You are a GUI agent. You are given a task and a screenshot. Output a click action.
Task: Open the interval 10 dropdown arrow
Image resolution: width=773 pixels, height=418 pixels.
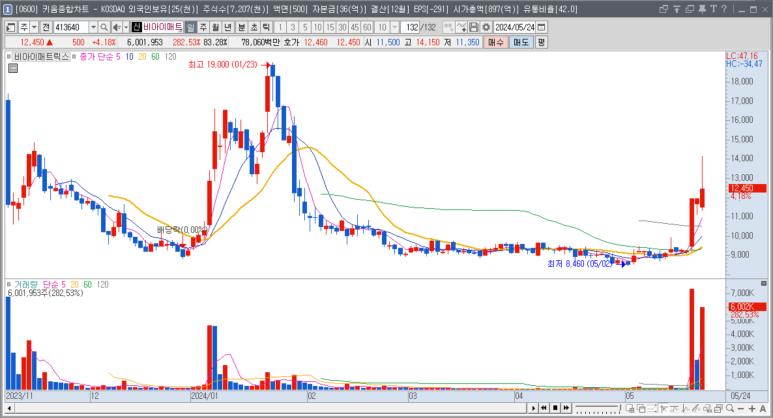click(x=394, y=27)
